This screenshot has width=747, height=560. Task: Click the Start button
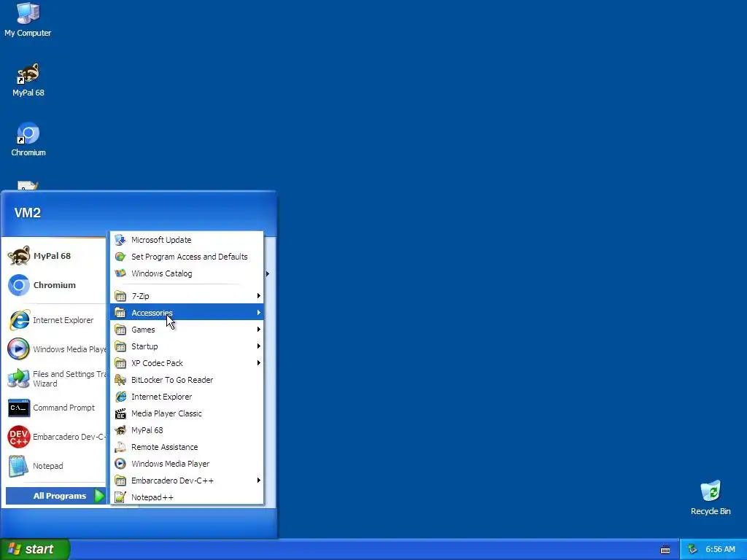[35, 549]
